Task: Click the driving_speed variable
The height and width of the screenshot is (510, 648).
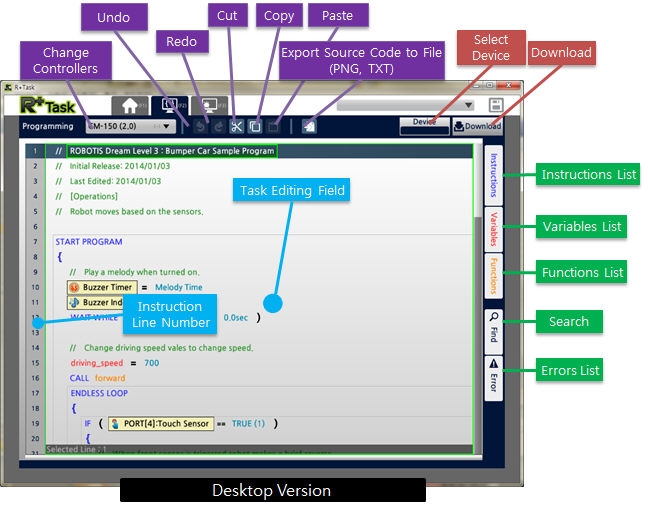Action: click(97, 363)
